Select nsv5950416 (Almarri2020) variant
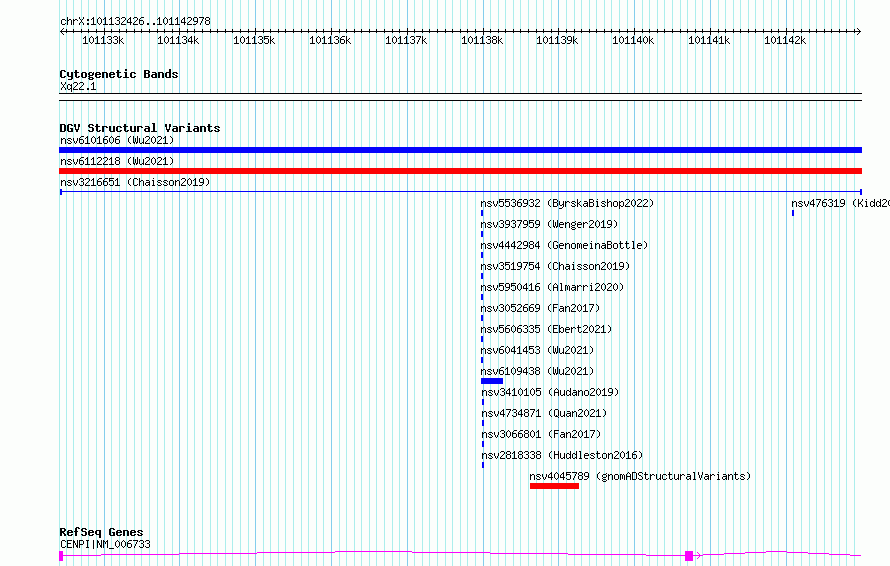The width and height of the screenshot is (890, 566). [x=552, y=287]
